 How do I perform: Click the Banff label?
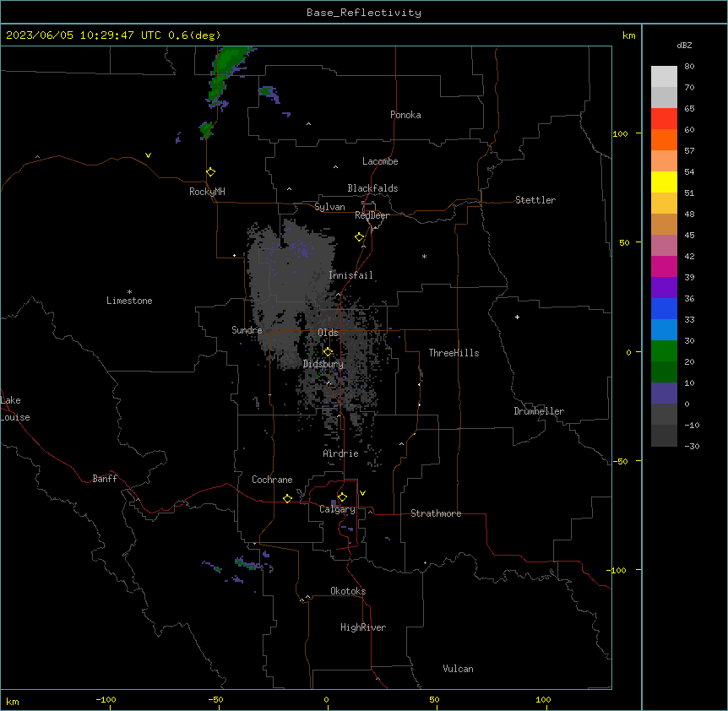pos(105,479)
